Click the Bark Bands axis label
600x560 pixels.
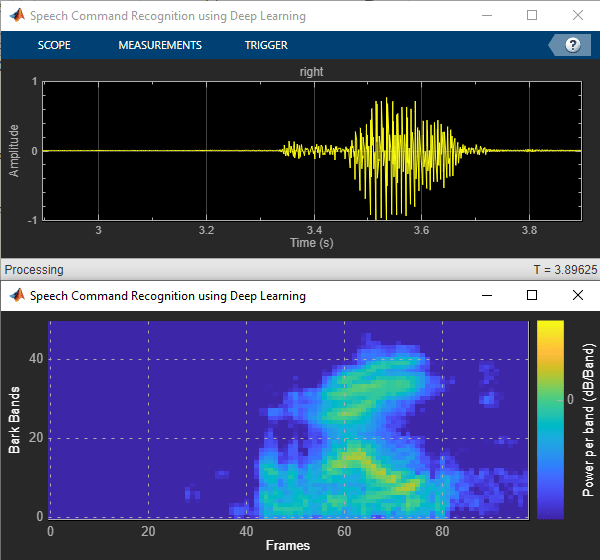click(14, 420)
